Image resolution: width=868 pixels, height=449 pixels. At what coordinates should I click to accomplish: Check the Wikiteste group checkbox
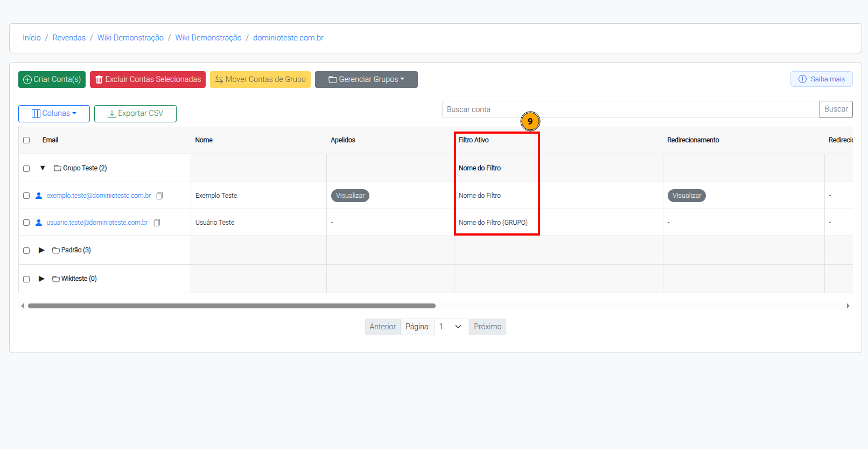pyautogui.click(x=26, y=279)
